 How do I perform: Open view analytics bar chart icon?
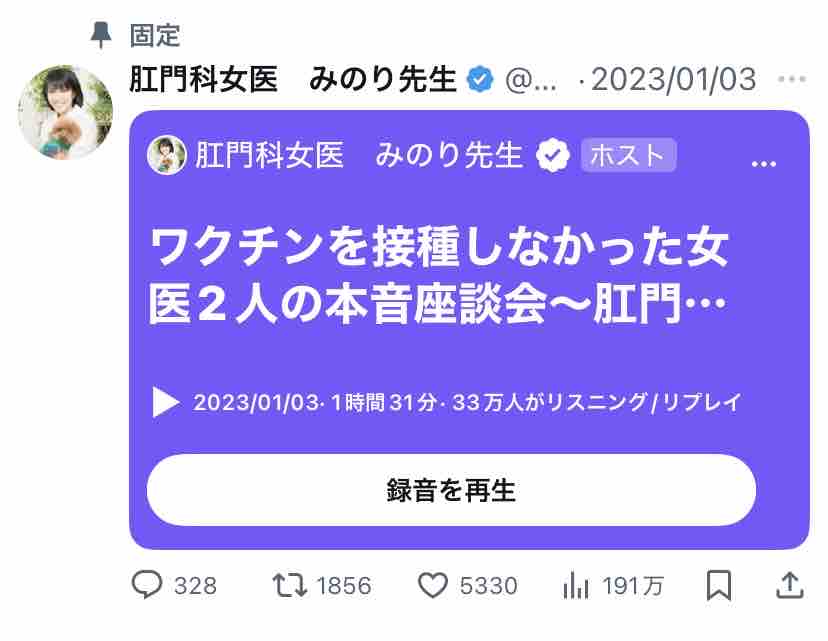point(576,586)
